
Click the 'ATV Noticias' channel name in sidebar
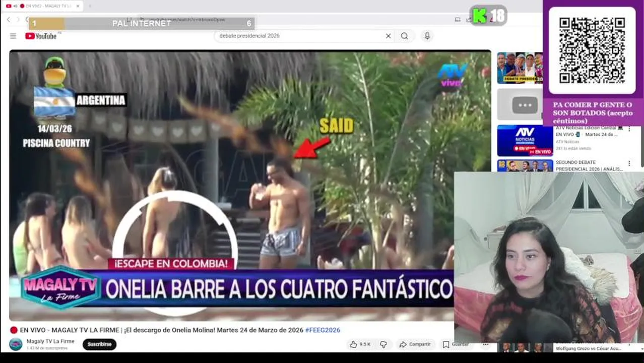coord(567,142)
